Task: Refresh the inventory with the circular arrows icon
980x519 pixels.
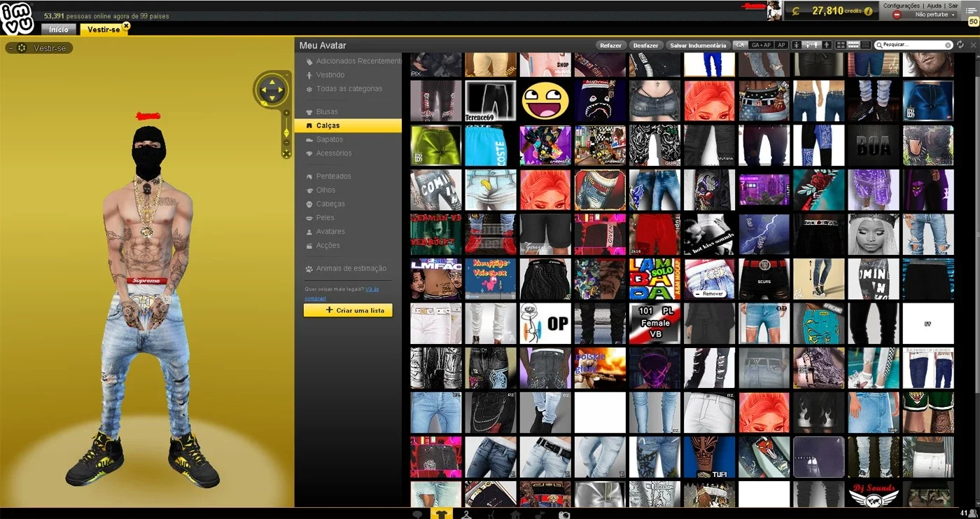Action: click(960, 45)
